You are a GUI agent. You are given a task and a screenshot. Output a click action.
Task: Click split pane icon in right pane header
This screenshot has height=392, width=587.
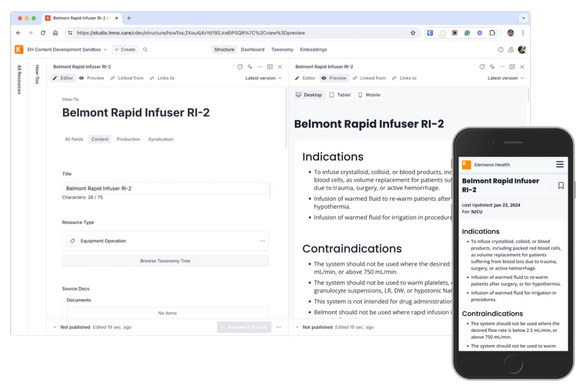pos(512,66)
